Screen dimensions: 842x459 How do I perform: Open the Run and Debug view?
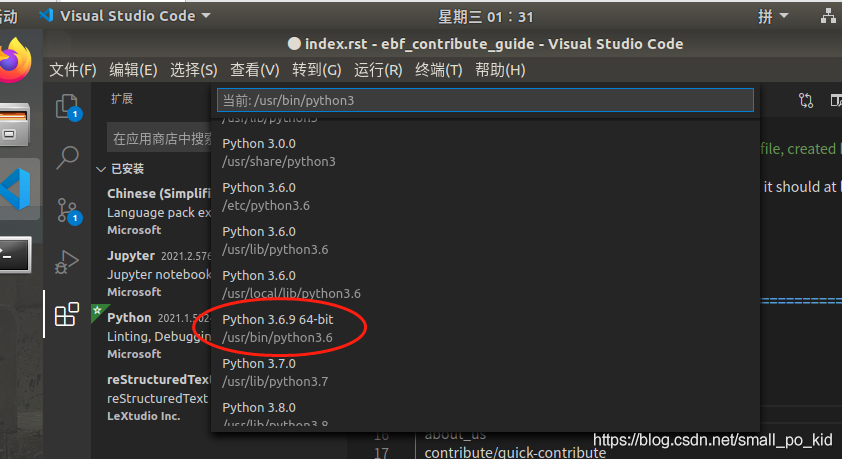[67, 262]
